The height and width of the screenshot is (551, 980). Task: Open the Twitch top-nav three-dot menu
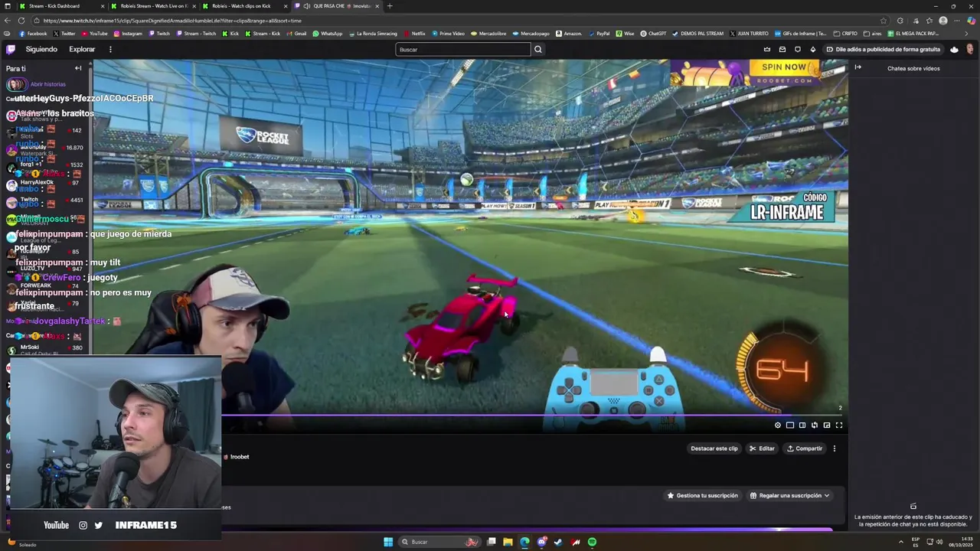110,49
